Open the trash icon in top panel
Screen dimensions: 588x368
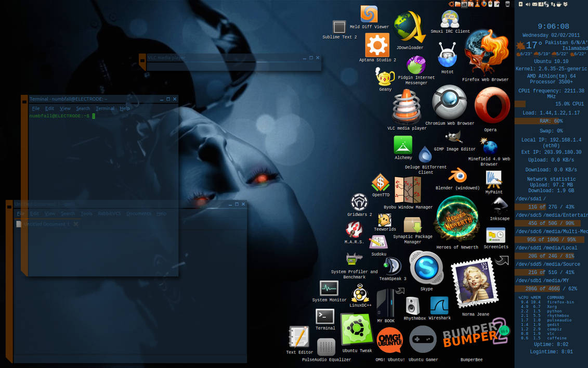tap(507, 4)
